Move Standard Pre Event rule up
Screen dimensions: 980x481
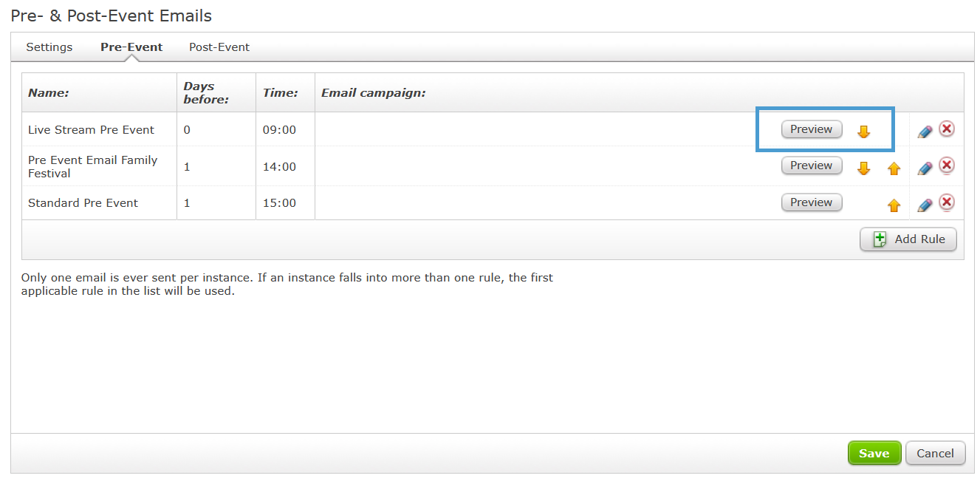tap(894, 205)
